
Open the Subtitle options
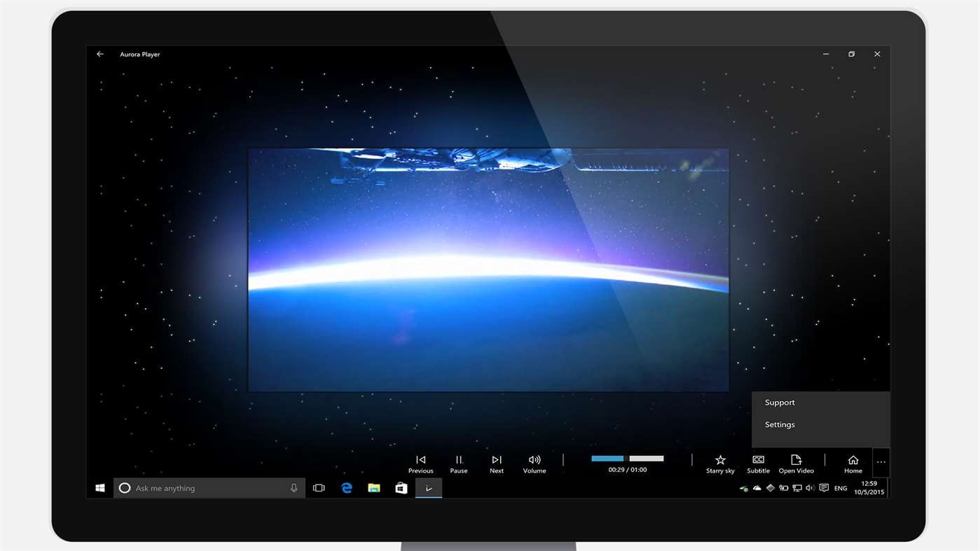(758, 464)
